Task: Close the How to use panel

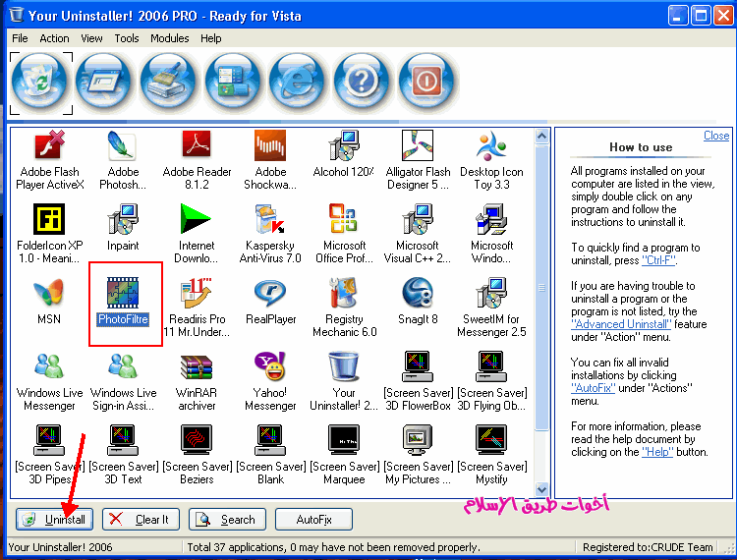Action: pos(715,136)
